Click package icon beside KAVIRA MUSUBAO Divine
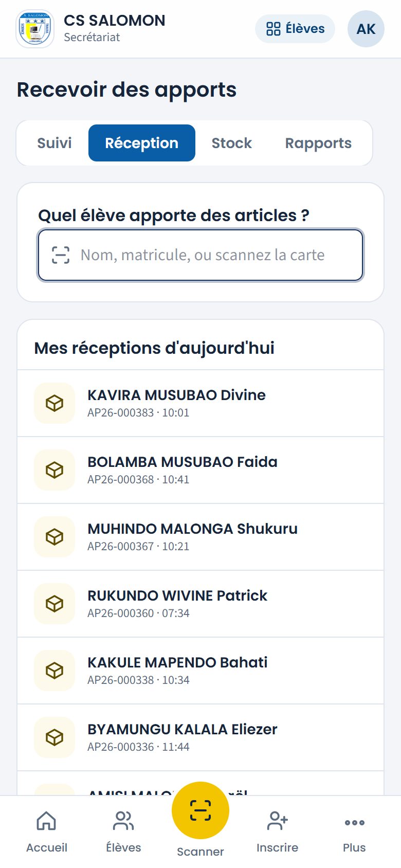 coord(54,403)
